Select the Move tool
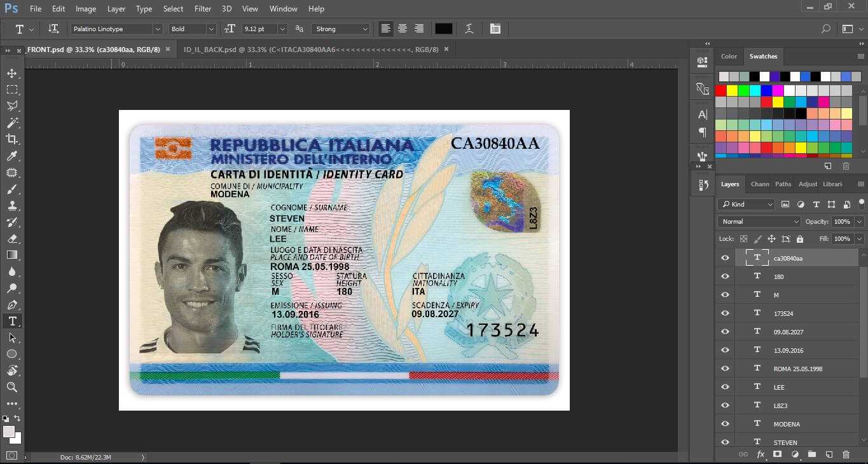 [12, 73]
